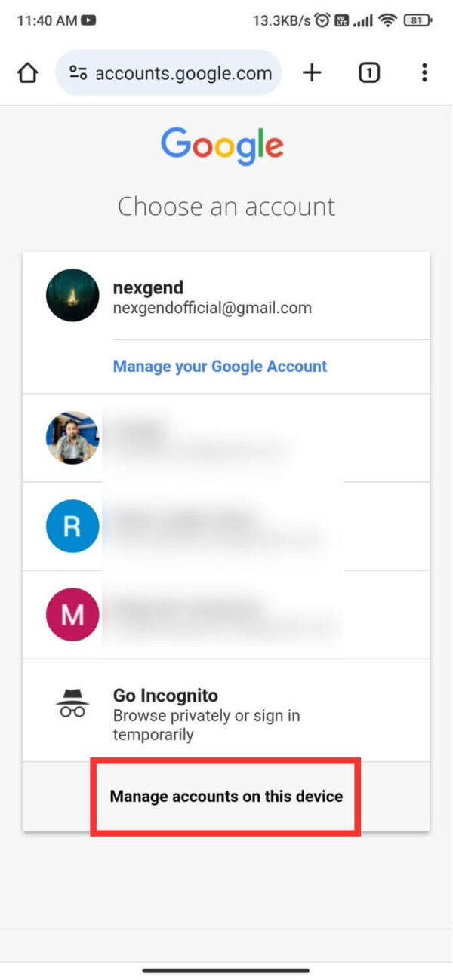Screen dimensions: 453x980
Task: Open Chrome's three-dot overflow menu
Action: point(424,72)
